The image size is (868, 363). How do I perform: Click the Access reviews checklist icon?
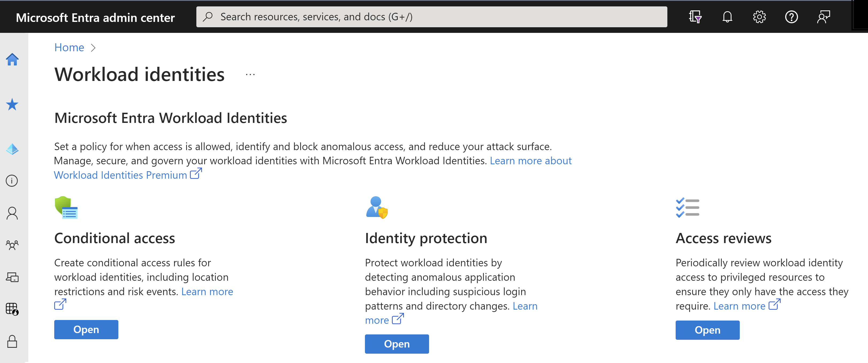point(687,207)
